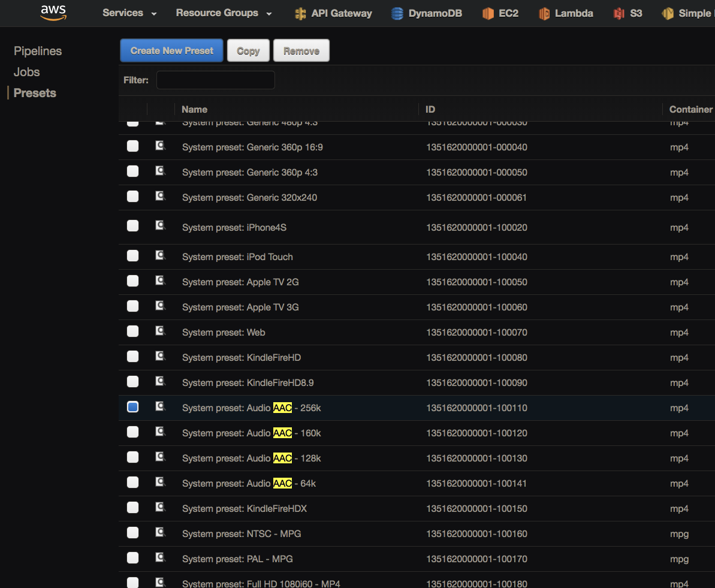Select 'System preset: Apple TV 2G' name

click(240, 282)
